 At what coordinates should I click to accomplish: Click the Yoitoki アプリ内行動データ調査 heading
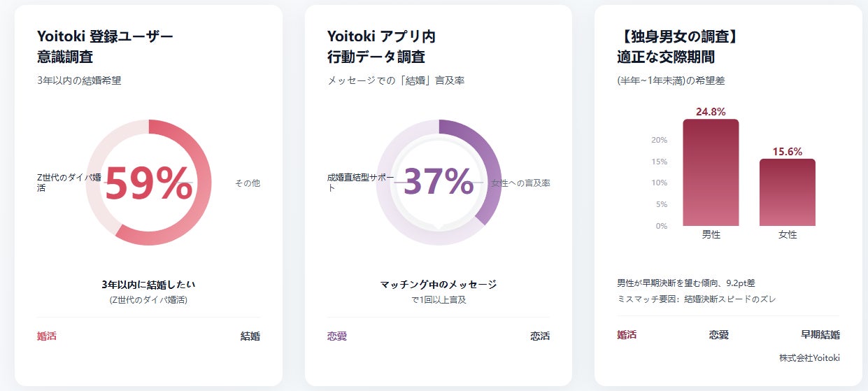click(x=381, y=47)
